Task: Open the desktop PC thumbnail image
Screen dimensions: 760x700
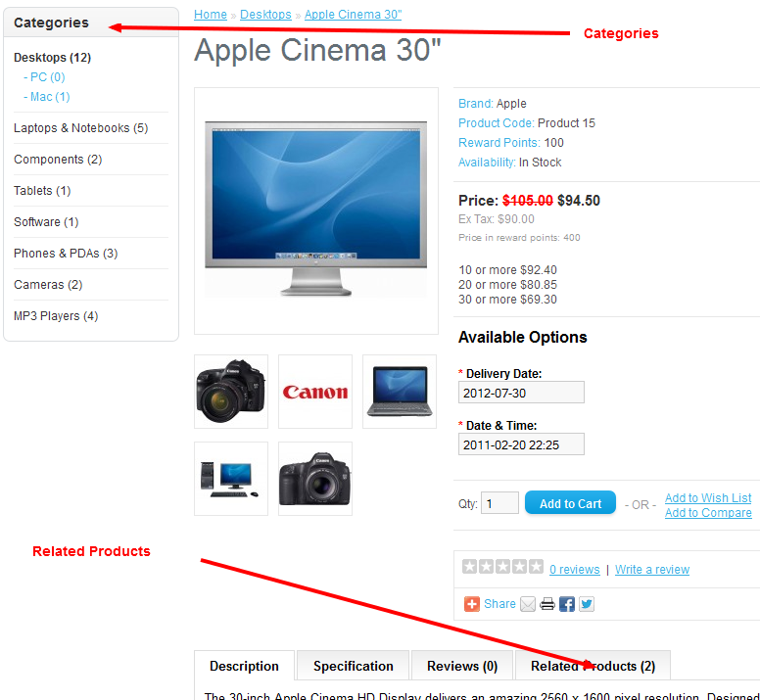Action: click(x=231, y=479)
